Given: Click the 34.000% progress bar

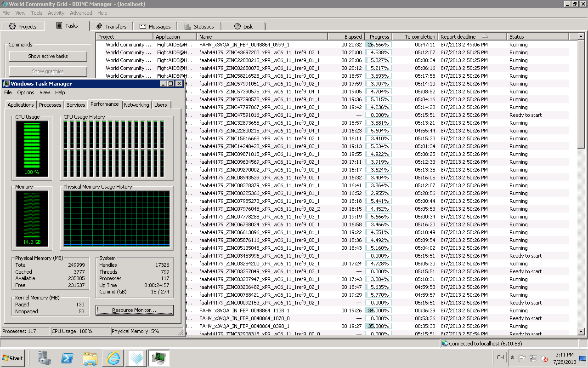Looking at the screenshot, I should tap(378, 310).
